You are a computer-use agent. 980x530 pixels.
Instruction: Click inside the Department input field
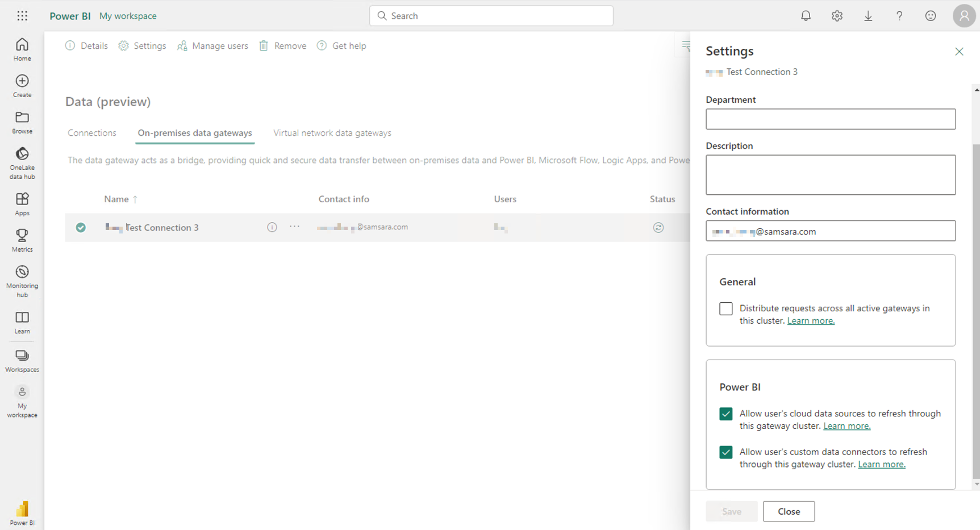tap(830, 119)
